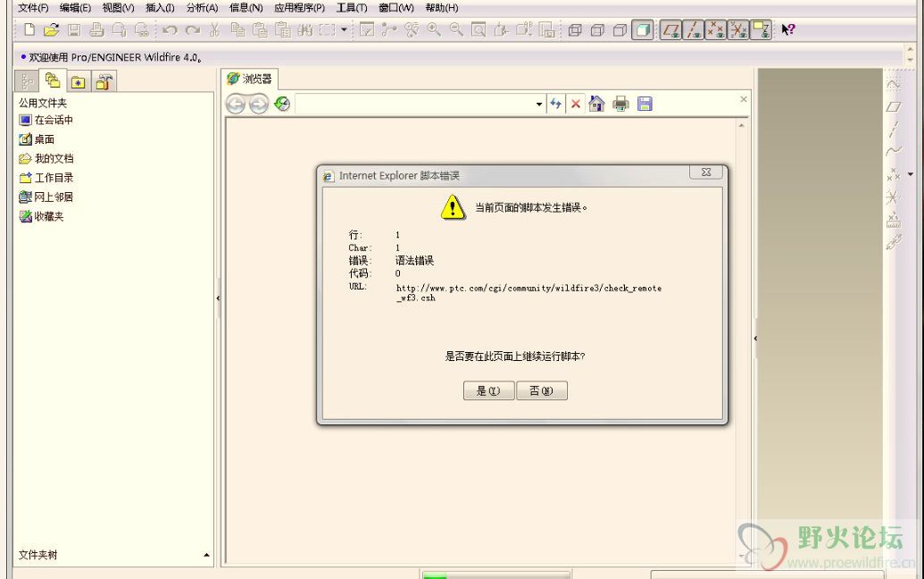The height and width of the screenshot is (579, 924).
Task: Select 在会话中 in common folders
Action: (x=46, y=120)
